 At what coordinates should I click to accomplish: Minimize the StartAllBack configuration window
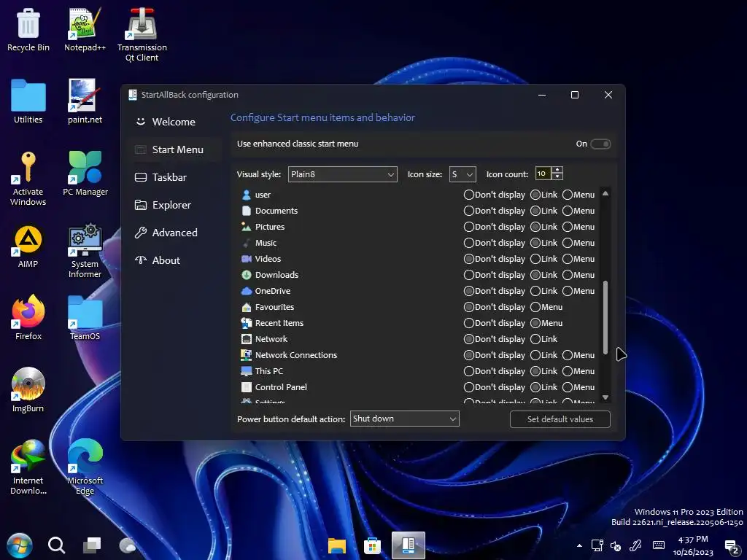[x=542, y=95]
